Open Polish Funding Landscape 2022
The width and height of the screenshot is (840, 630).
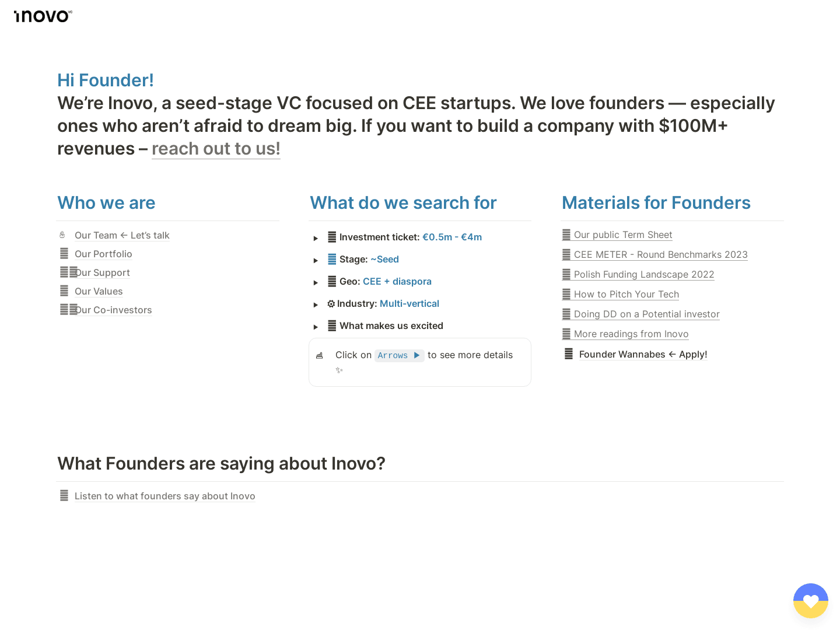click(643, 274)
